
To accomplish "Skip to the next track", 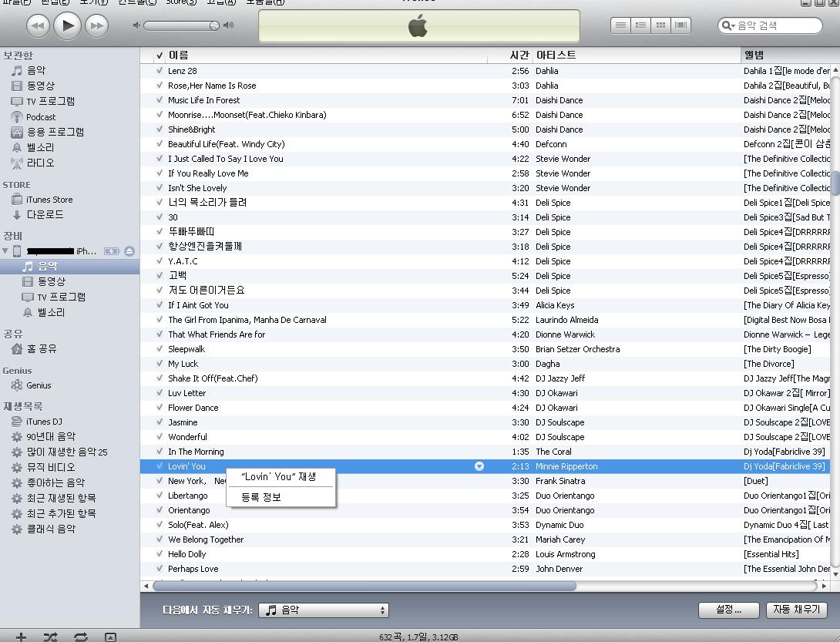I will point(96,25).
